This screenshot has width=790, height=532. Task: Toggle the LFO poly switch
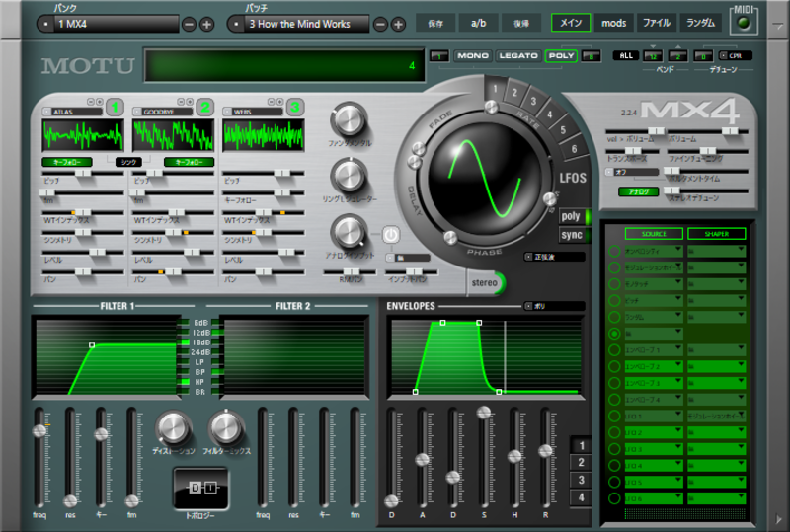574,216
